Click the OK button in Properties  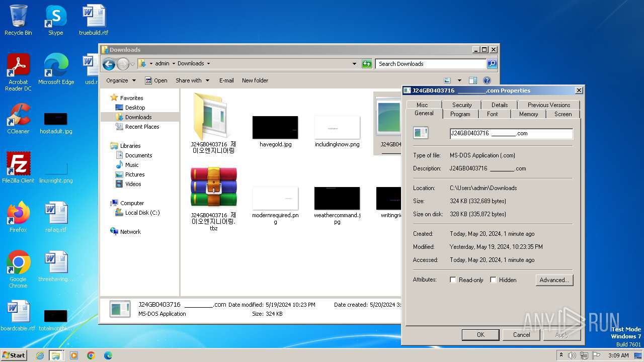click(x=480, y=335)
